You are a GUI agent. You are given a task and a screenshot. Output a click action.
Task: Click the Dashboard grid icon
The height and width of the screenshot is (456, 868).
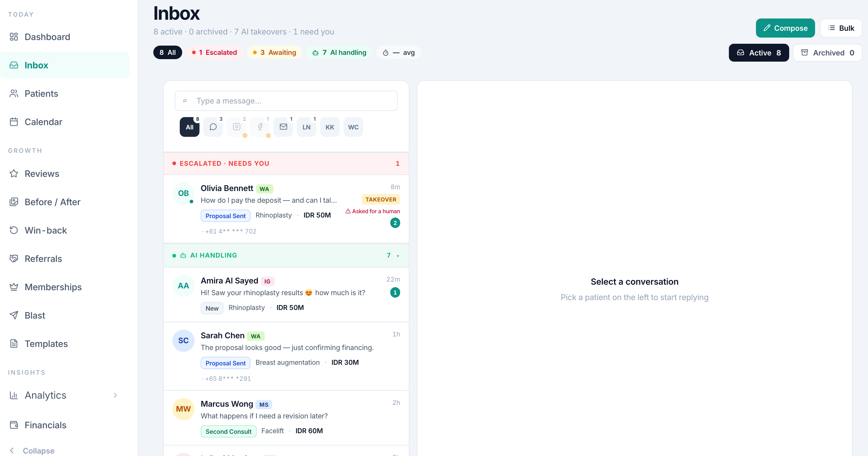pos(14,37)
